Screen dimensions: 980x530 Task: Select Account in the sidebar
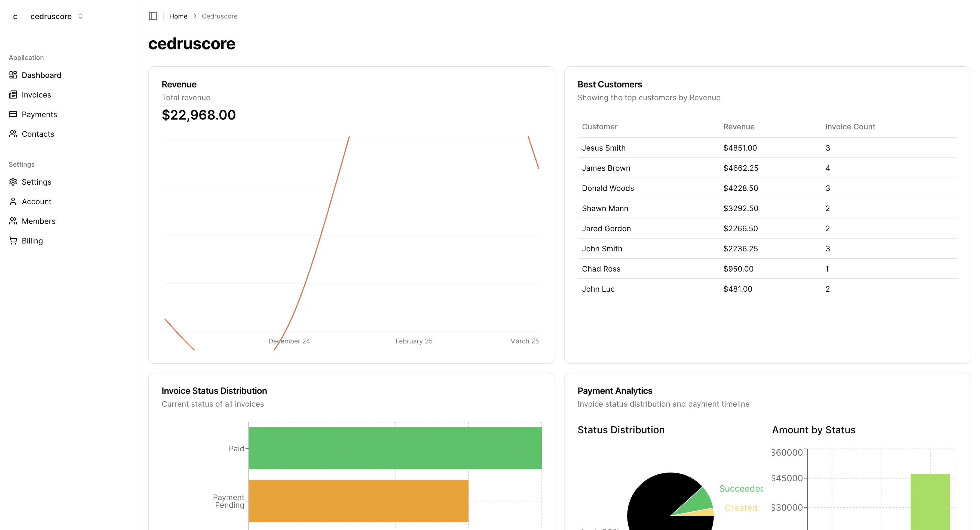(x=36, y=202)
